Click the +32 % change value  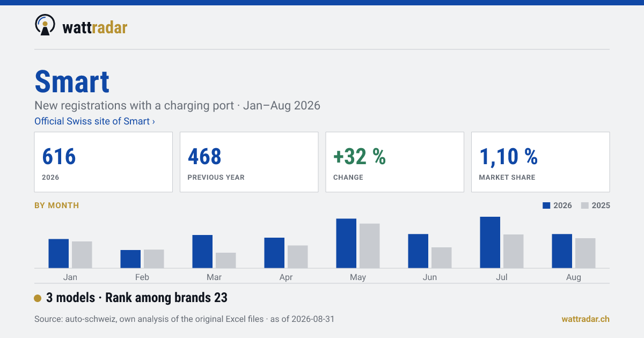(x=360, y=156)
